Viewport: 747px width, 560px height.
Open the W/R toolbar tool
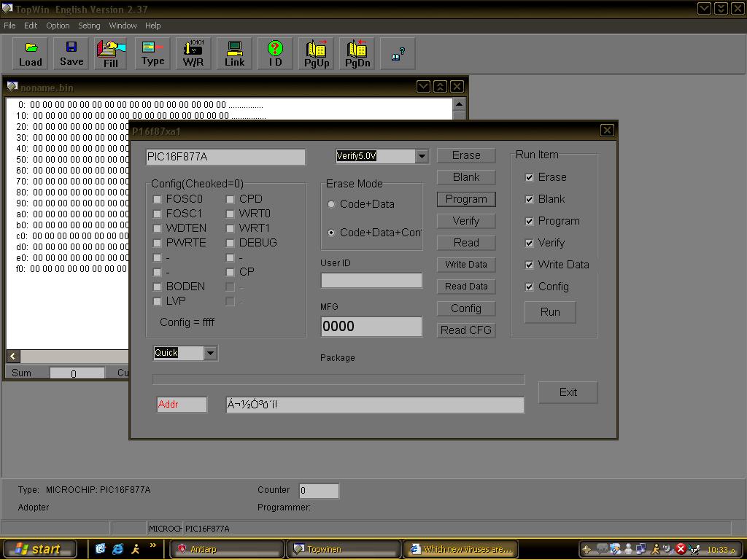[x=193, y=54]
